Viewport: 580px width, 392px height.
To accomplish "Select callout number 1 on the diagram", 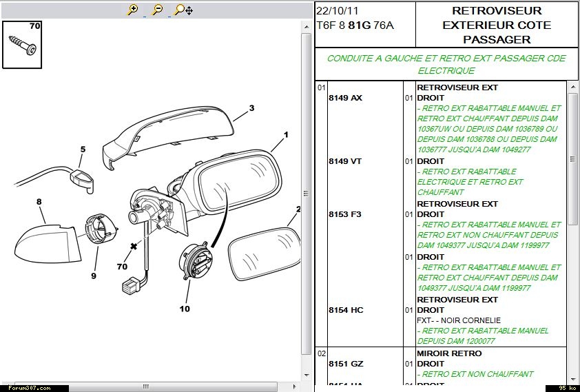I will pyautogui.click(x=285, y=134).
